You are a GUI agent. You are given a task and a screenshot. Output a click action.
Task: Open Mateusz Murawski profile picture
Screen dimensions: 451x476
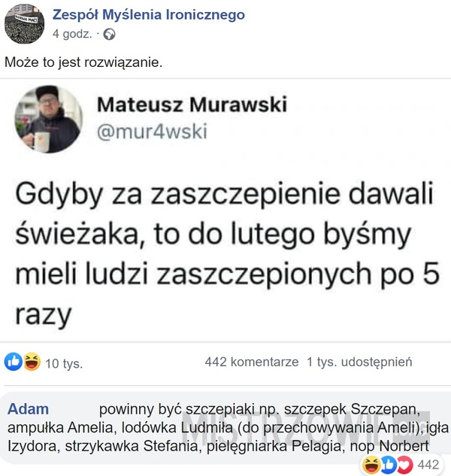coord(49,119)
